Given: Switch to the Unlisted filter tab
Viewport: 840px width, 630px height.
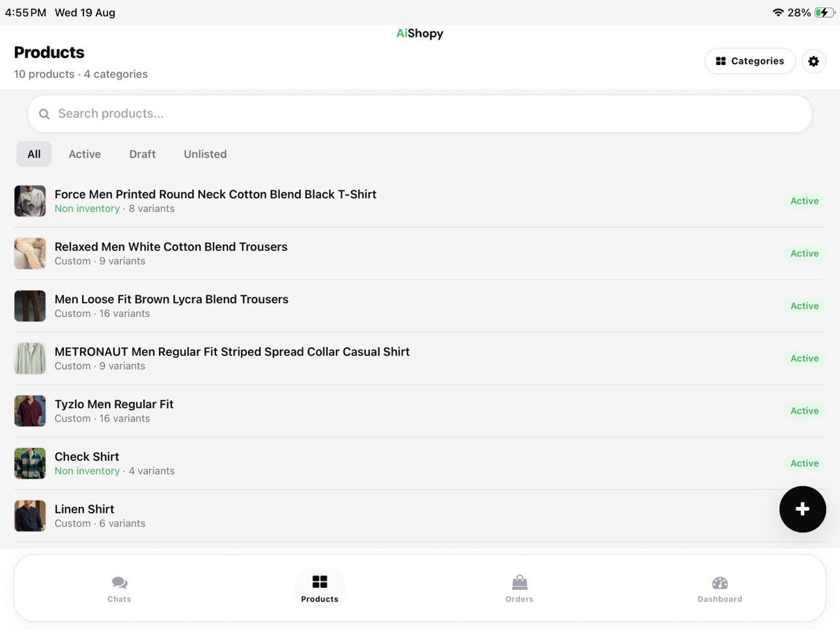Looking at the screenshot, I should [205, 154].
